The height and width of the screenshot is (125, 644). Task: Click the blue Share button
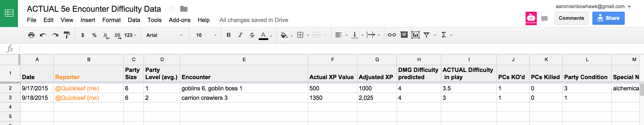pyautogui.click(x=608, y=18)
